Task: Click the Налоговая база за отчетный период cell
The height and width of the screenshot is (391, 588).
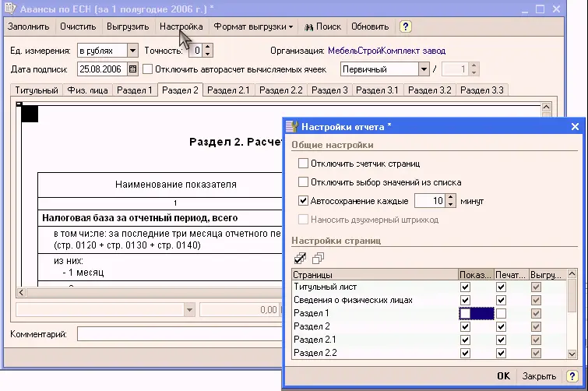Action: click(160, 218)
